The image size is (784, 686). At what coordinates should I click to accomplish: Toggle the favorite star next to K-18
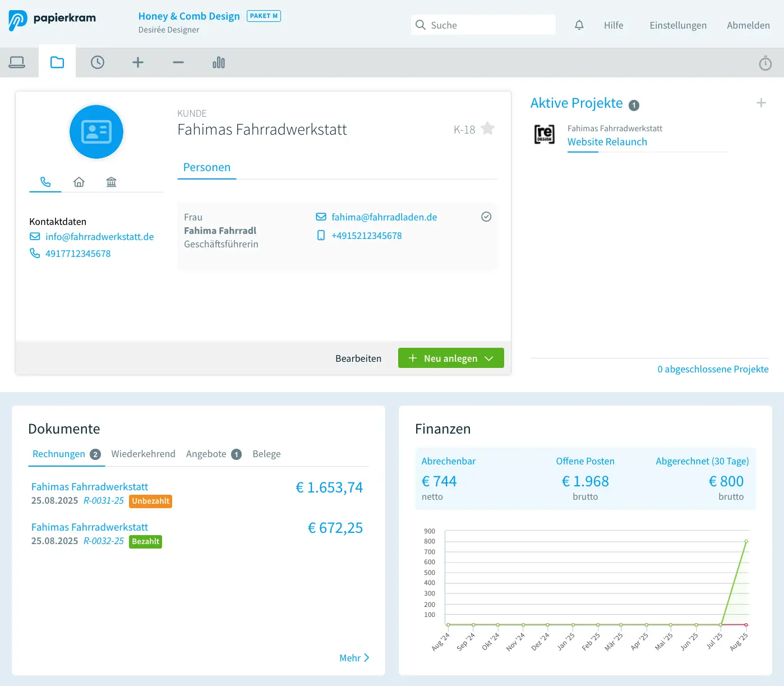(488, 128)
